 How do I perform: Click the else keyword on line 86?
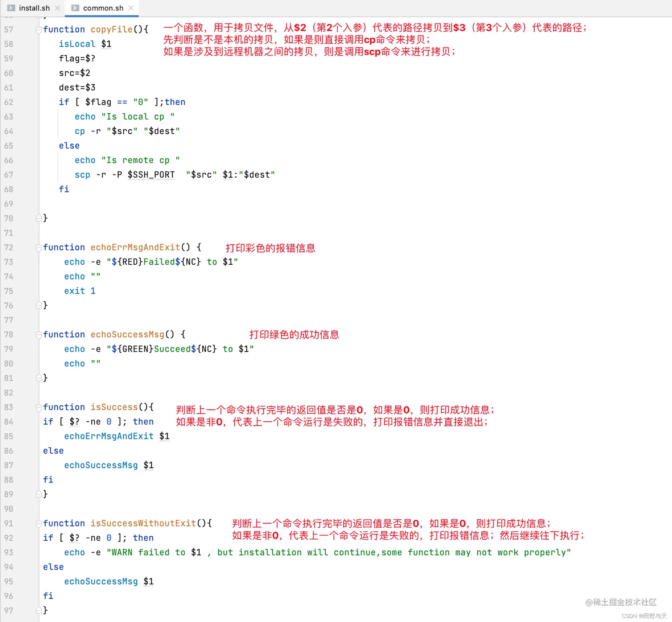click(x=53, y=451)
